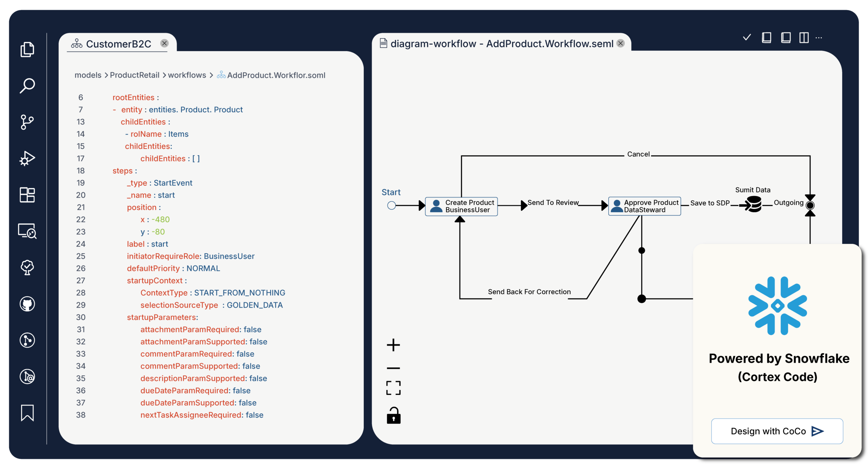The width and height of the screenshot is (868, 469).
Task: Open the Extensions blocks icon
Action: (27, 195)
